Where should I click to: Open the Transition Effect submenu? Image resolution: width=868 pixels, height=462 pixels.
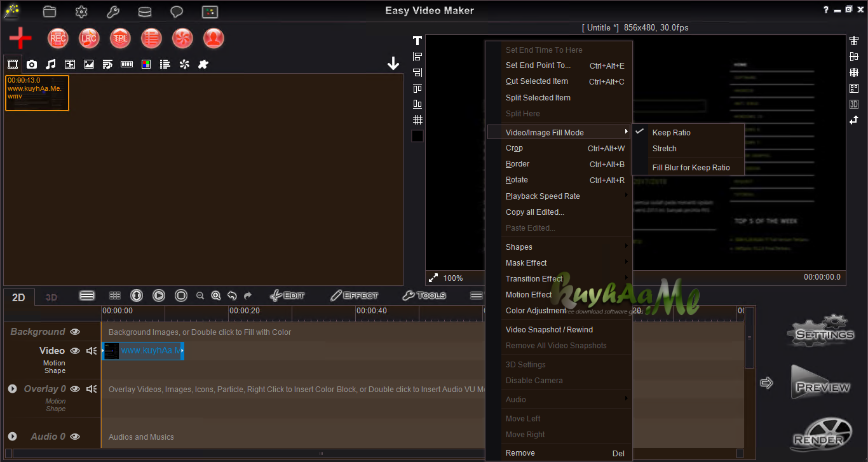[559, 279]
